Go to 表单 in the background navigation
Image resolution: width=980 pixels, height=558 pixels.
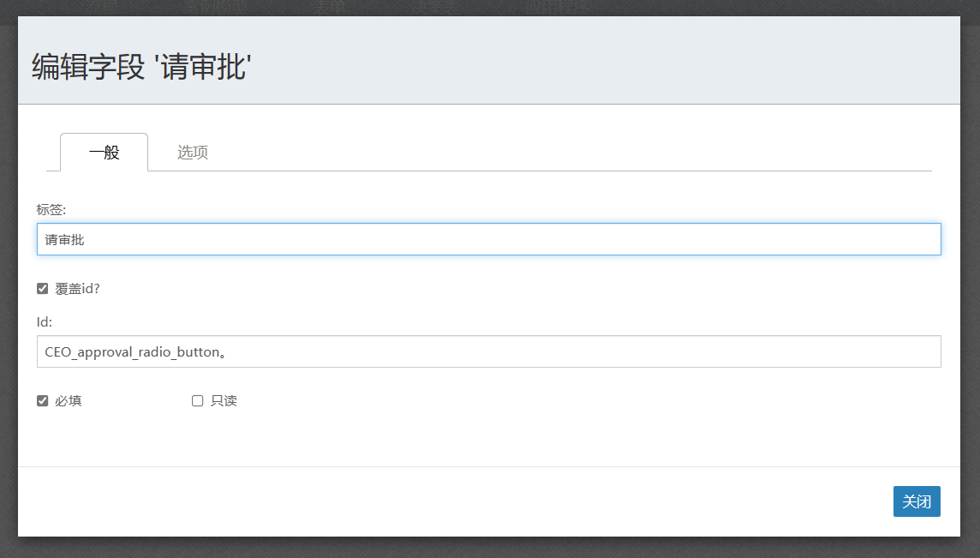(327, 8)
